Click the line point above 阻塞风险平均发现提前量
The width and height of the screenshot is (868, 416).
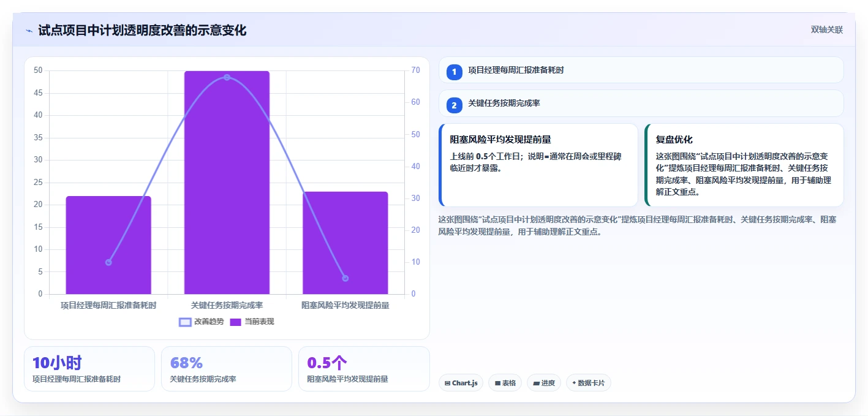click(x=345, y=278)
